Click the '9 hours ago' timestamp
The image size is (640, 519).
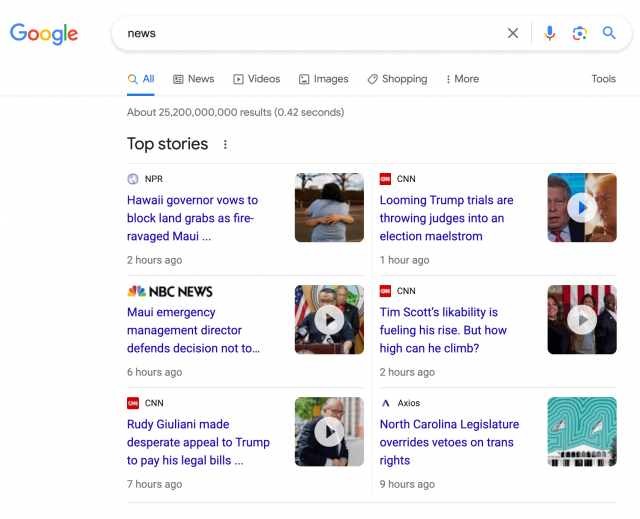(407, 484)
